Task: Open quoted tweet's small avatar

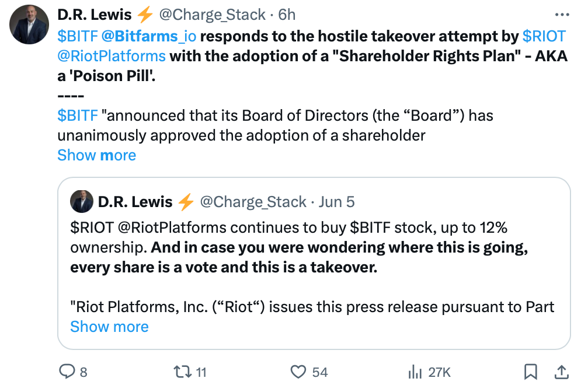Action: 82,201
